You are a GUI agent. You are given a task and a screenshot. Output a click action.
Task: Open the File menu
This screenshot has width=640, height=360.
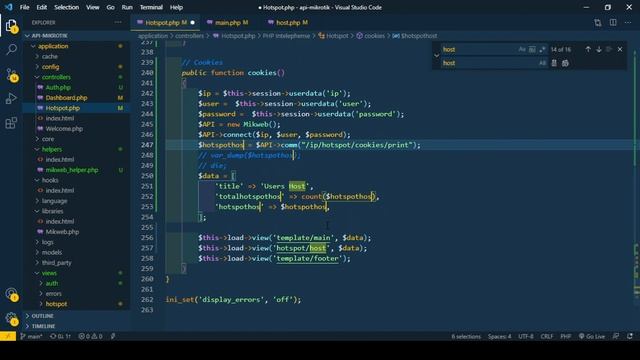24,7
